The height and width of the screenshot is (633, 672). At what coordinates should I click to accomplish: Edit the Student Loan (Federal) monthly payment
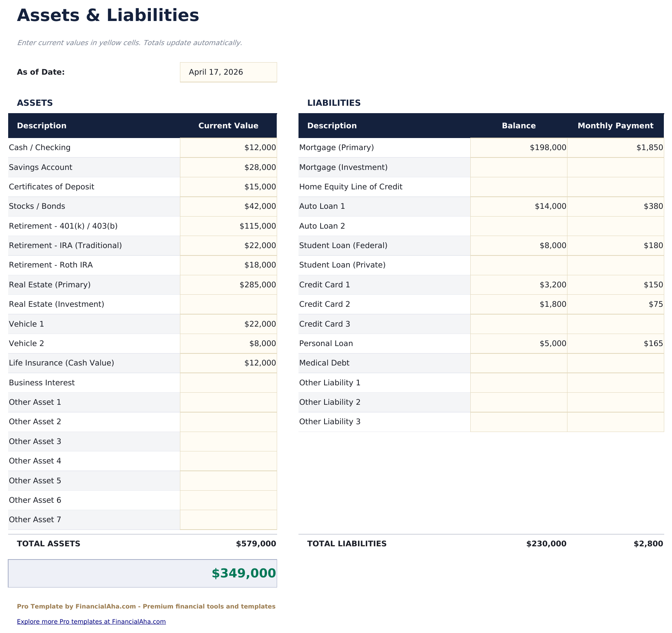click(615, 245)
